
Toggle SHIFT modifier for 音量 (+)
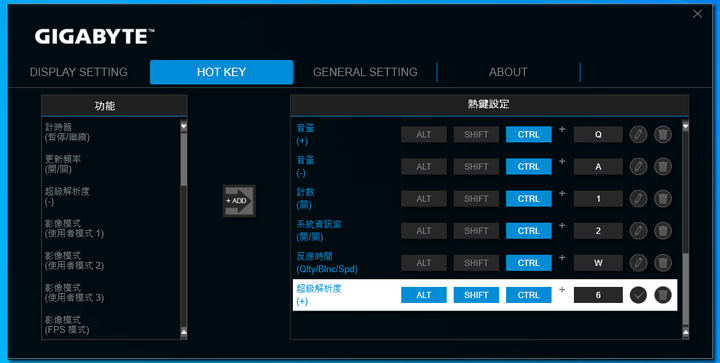(476, 134)
